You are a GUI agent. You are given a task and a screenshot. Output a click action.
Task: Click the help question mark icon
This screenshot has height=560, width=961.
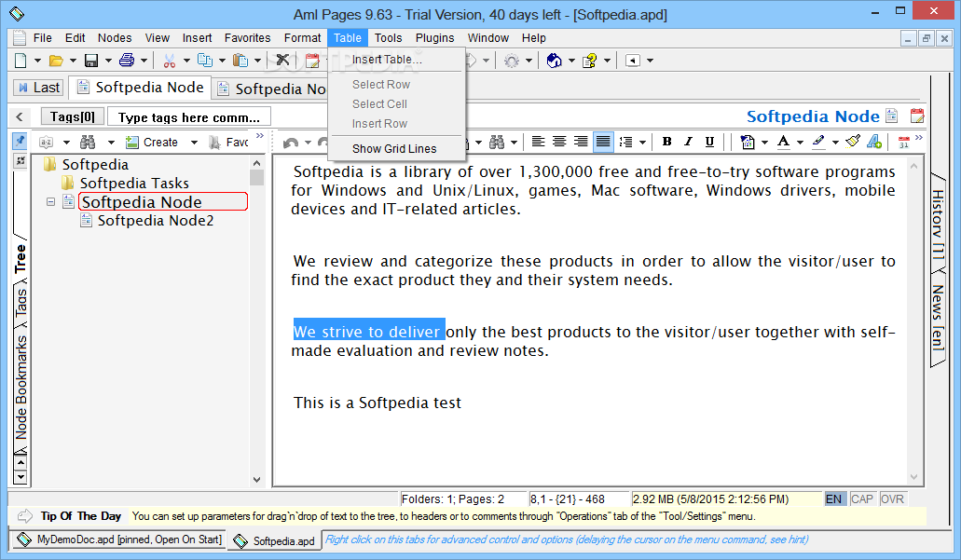(590, 60)
